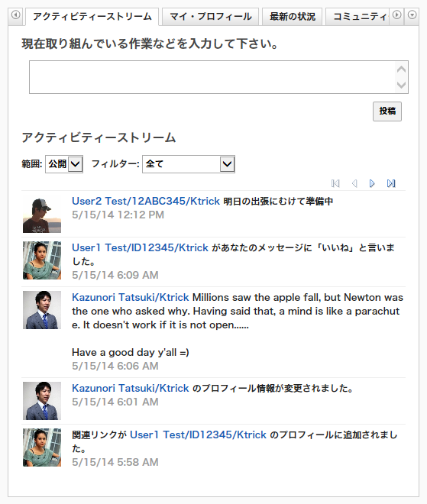Open tab list dropdown menu icon
Screen dimensions: 427x504
pyautogui.click(x=412, y=15)
